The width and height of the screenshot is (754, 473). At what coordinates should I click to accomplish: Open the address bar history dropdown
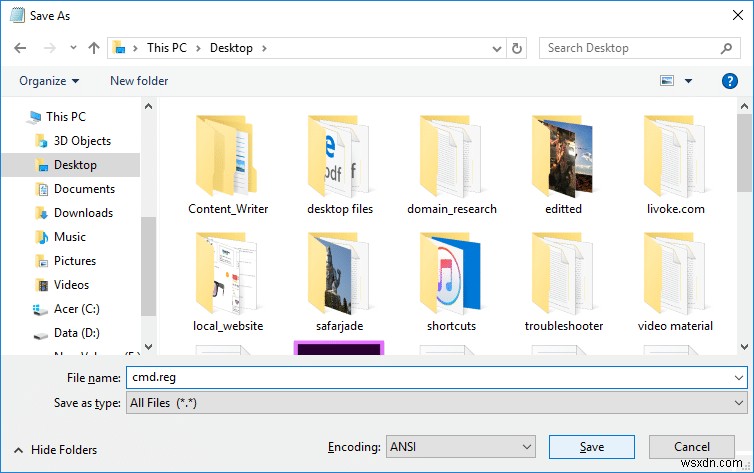[x=497, y=49]
